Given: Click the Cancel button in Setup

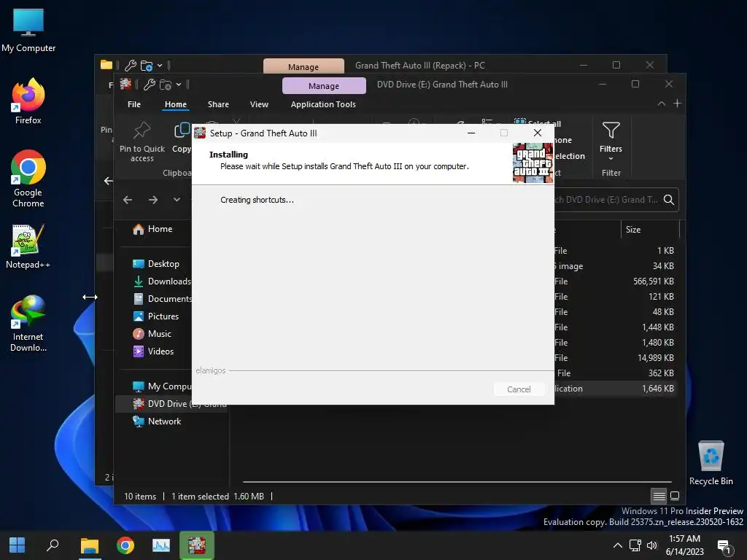Looking at the screenshot, I should tap(519, 389).
